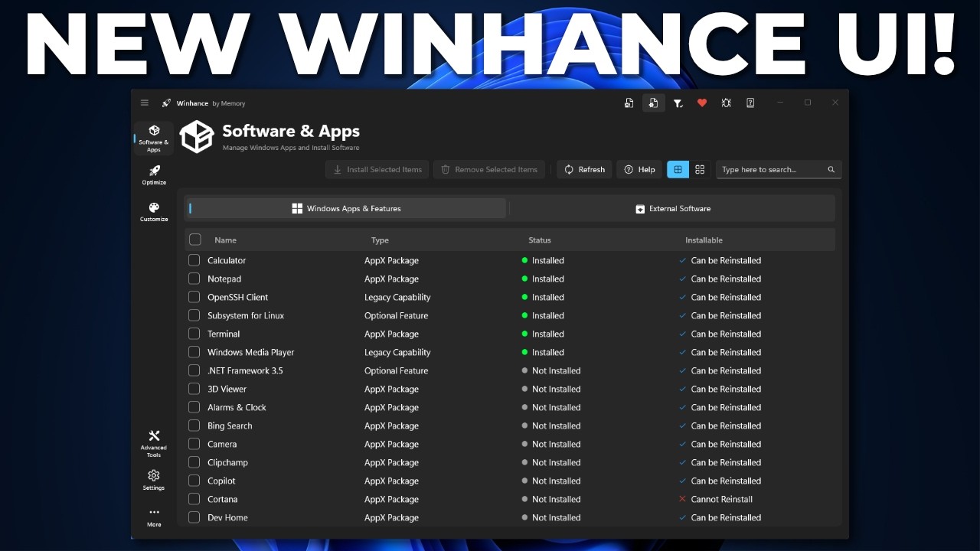Click Not Installed status for Bing Search
980x551 pixels.
click(556, 425)
